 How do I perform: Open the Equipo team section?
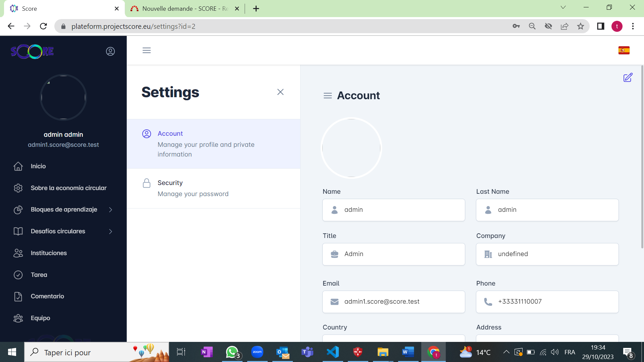click(40, 318)
